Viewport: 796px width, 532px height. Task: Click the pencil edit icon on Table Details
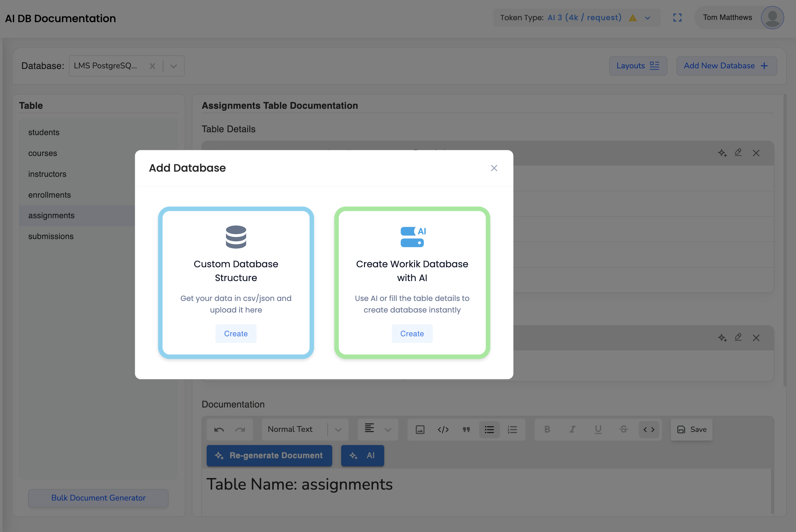(x=739, y=153)
